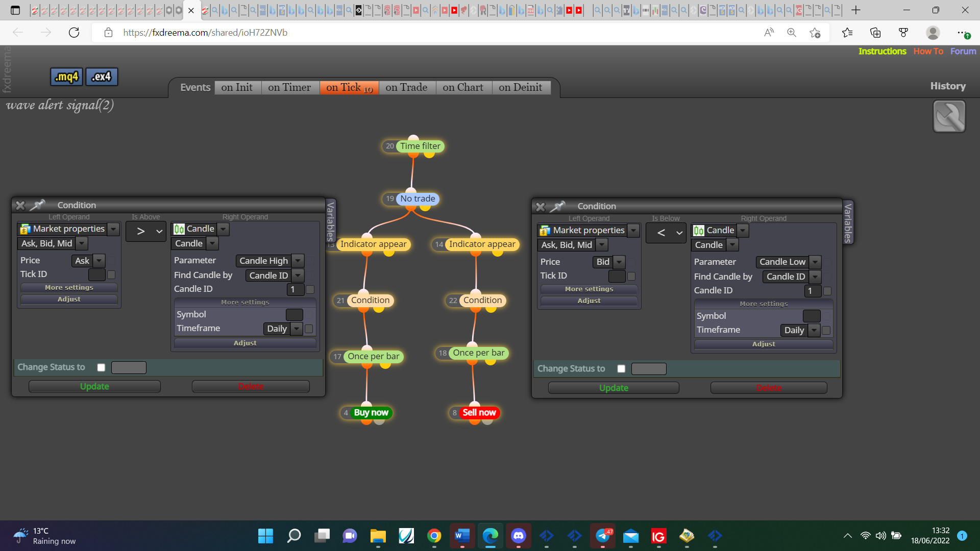This screenshot has height=551, width=980.
Task: Launch File Explorer from taskbar
Action: coord(378,536)
